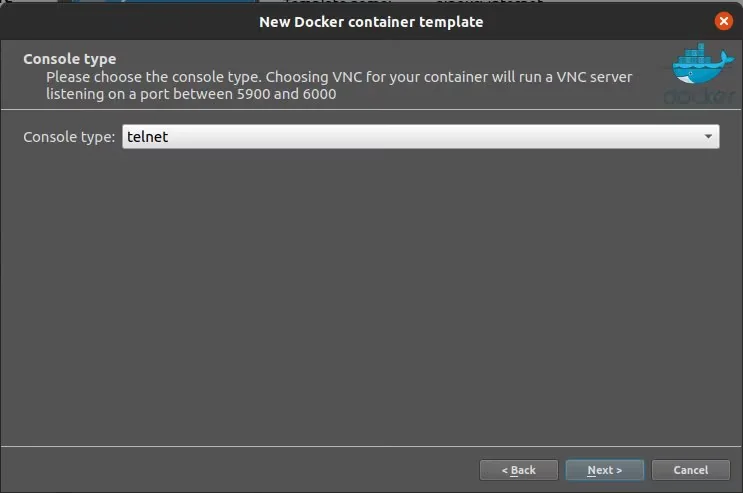Click the background window strip above the title bar
The width and height of the screenshot is (743, 493).
click(x=371, y=2)
